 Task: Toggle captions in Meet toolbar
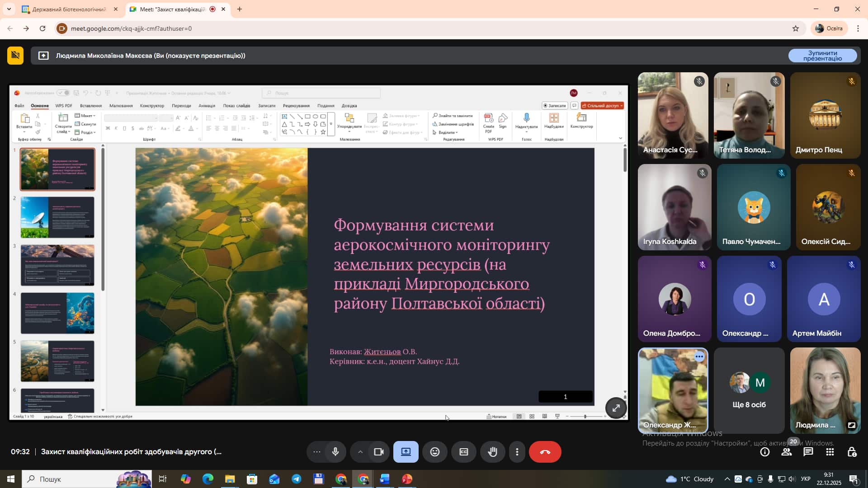pyautogui.click(x=464, y=452)
